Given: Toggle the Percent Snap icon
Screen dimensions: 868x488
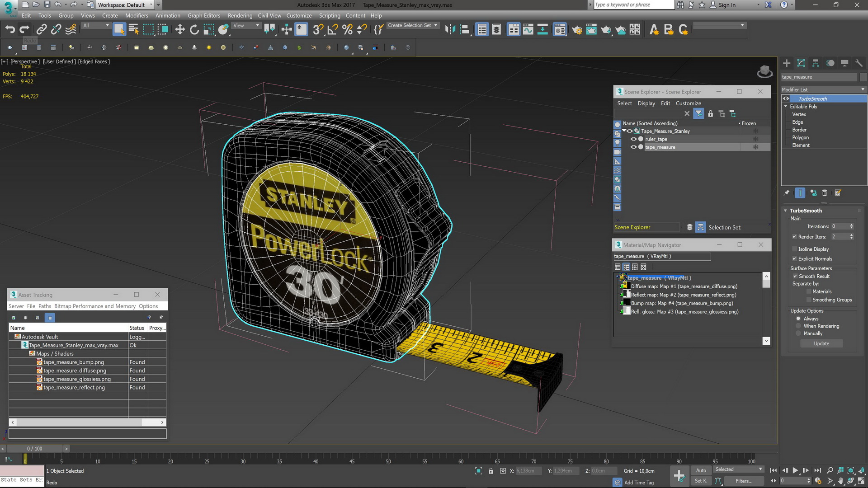Looking at the screenshot, I should click(347, 30).
